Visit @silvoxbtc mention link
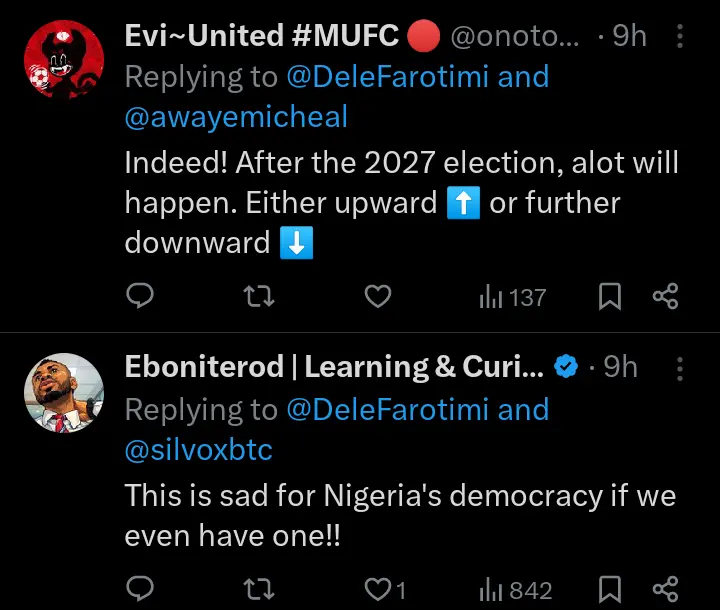 [198, 450]
